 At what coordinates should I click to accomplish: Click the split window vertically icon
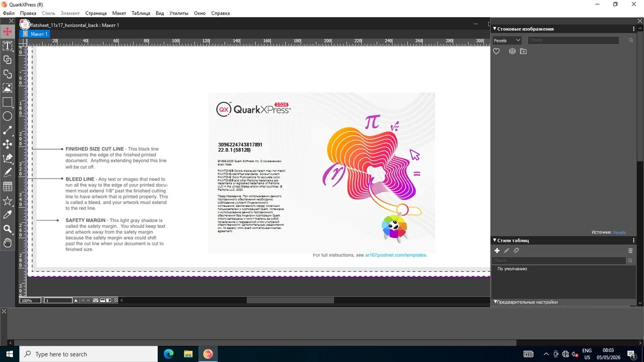[x=108, y=300]
